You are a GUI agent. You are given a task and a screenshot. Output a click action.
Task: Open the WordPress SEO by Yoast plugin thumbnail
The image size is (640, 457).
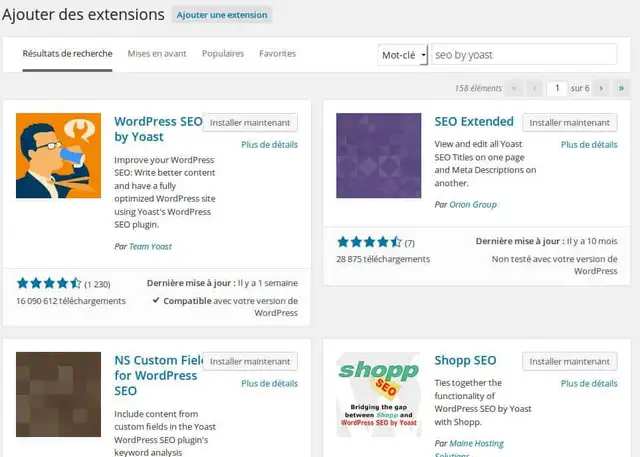pos(58,155)
